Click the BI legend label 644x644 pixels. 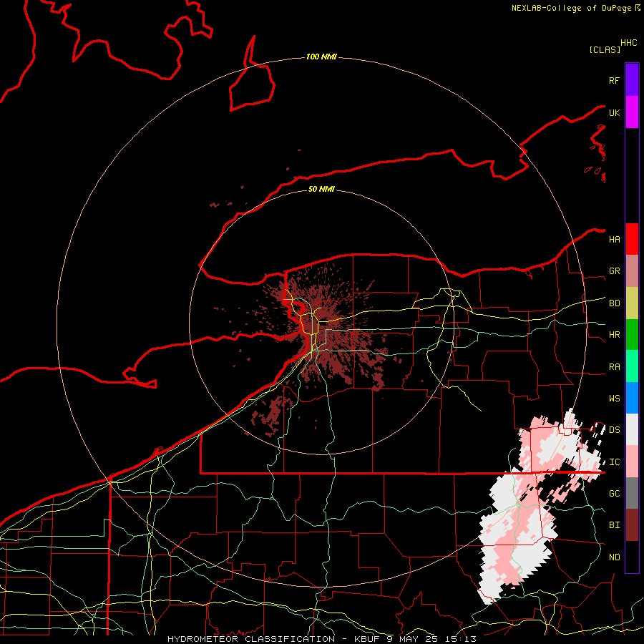pyautogui.click(x=614, y=525)
